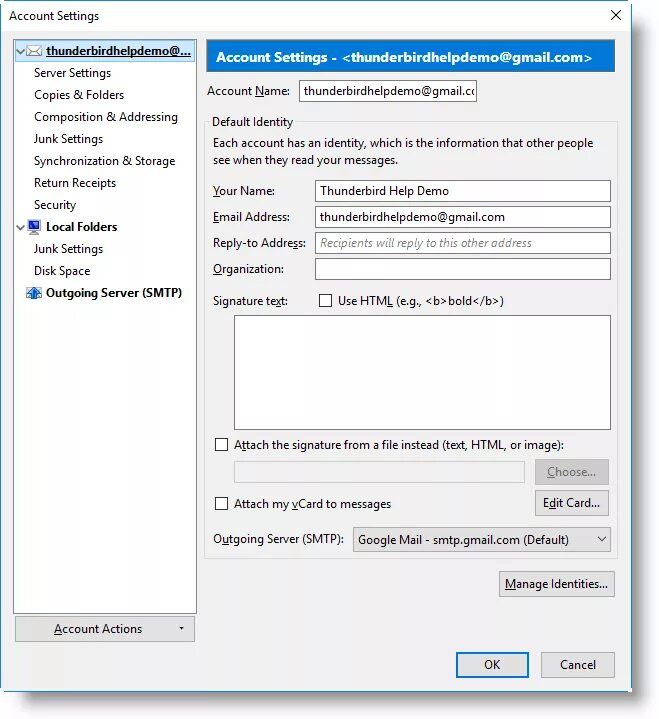Click the "Each account has an identity" description
This screenshot has height=719, width=659.
pos(403,151)
